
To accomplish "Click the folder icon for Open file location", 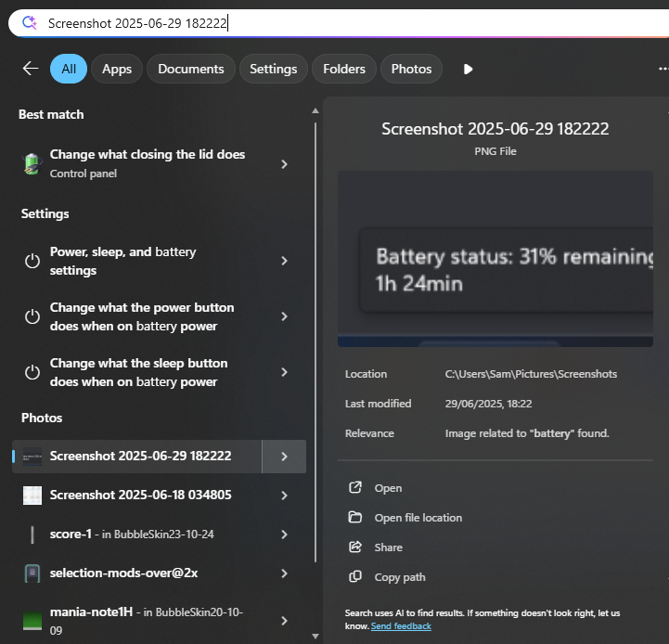I will 355,517.
